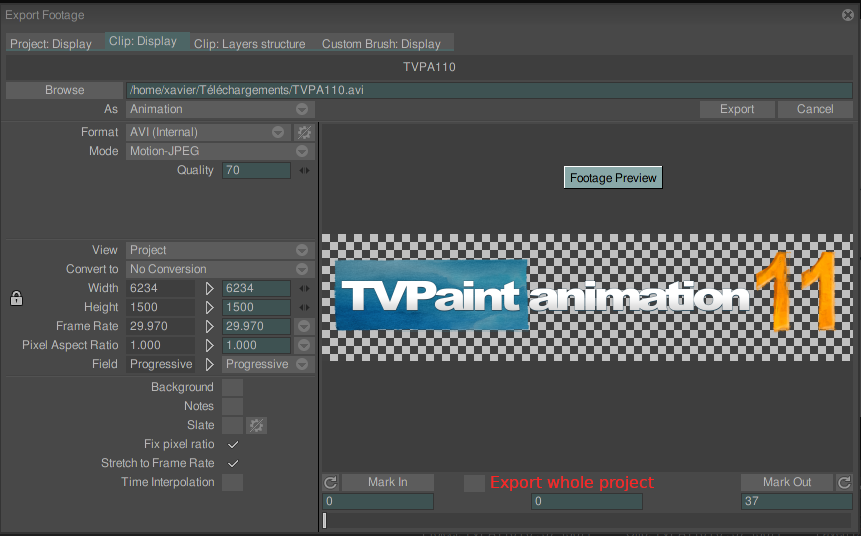Switch to Project: Display tab
861x536 pixels.
[x=51, y=44]
